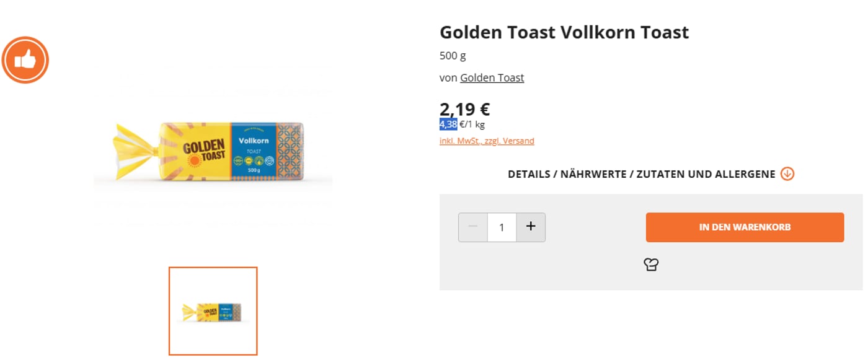
Task: Click the quantity input field
Action: [502, 227]
